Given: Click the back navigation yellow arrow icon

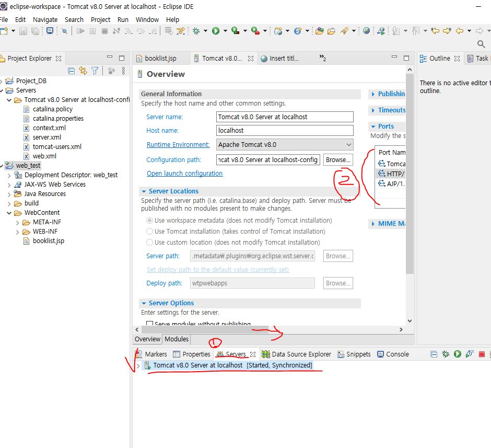Looking at the screenshot, I should pos(459,31).
